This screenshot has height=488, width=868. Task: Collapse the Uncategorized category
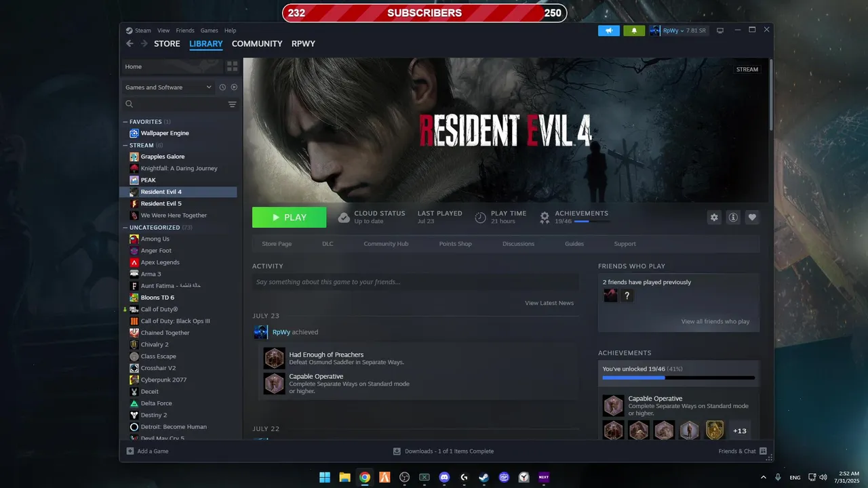click(125, 228)
